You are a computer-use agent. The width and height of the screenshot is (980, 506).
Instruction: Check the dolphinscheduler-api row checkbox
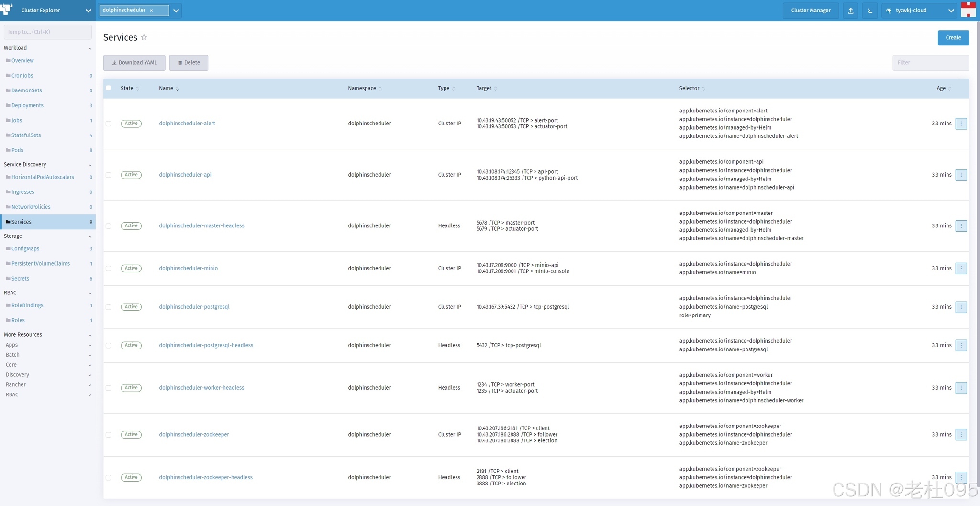pos(108,175)
